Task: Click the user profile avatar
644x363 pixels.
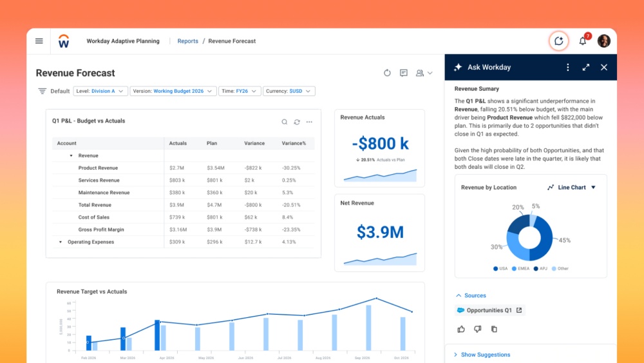Action: click(603, 41)
